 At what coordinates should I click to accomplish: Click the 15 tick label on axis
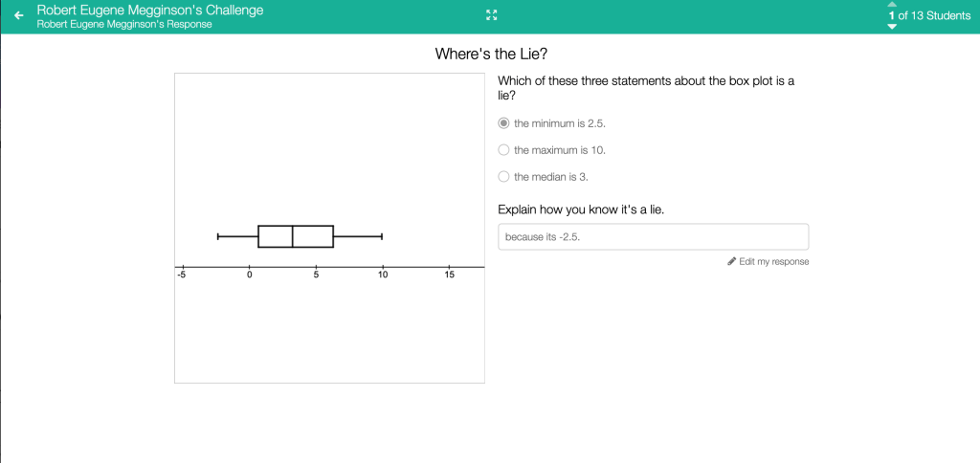(449, 276)
